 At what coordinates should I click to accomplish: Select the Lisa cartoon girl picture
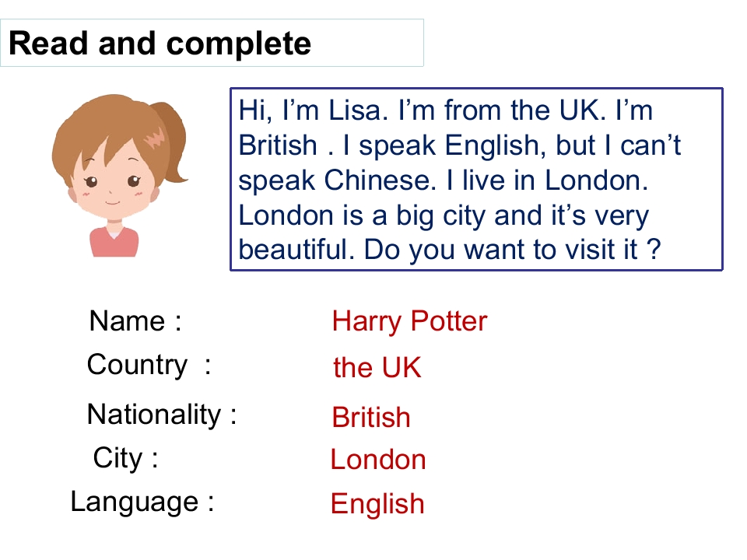tap(118, 175)
